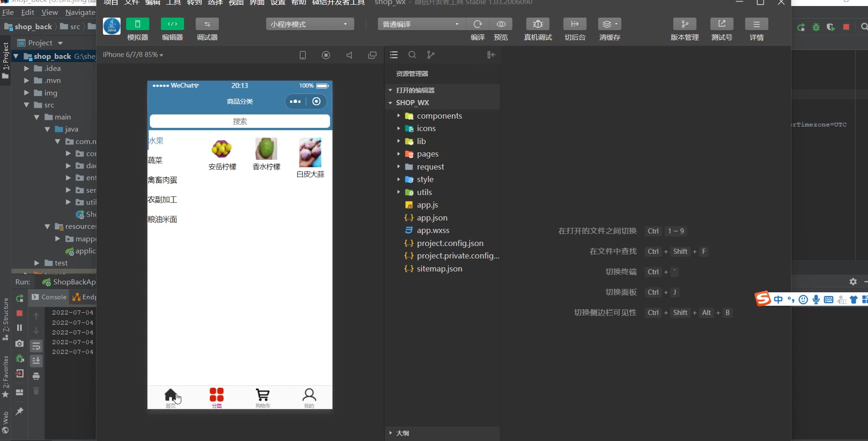Toggle the 调试器 debugger panel button
Screen dimensions: 868x441
click(207, 24)
